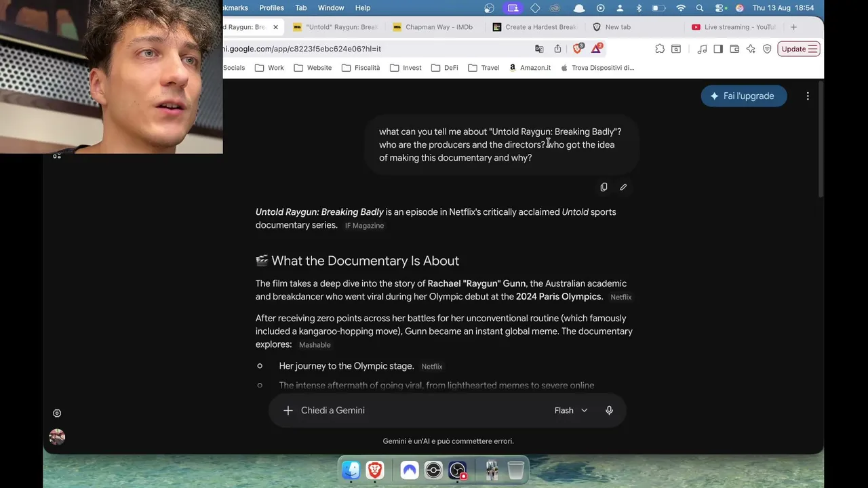Click the address bar URL field
The image size is (868, 488).
tap(373, 49)
